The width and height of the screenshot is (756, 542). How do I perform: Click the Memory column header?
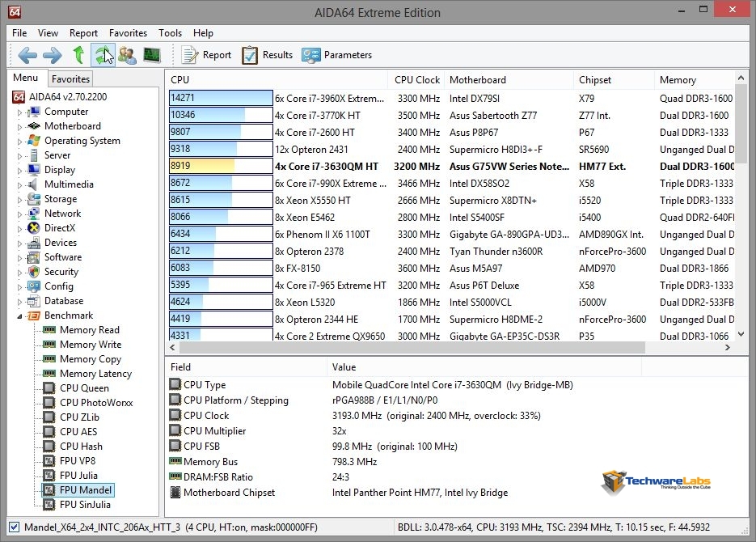tap(695, 79)
